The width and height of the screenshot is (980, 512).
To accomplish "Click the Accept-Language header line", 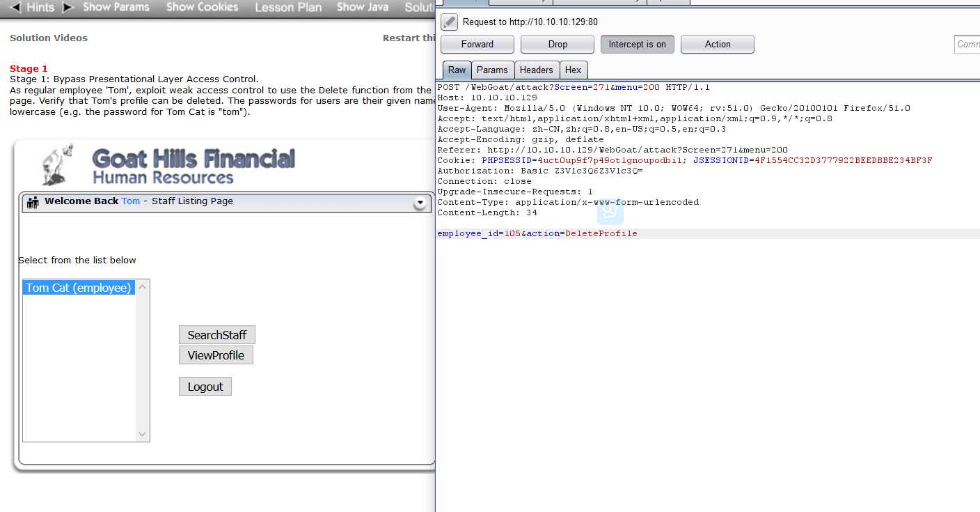I will click(x=582, y=130).
